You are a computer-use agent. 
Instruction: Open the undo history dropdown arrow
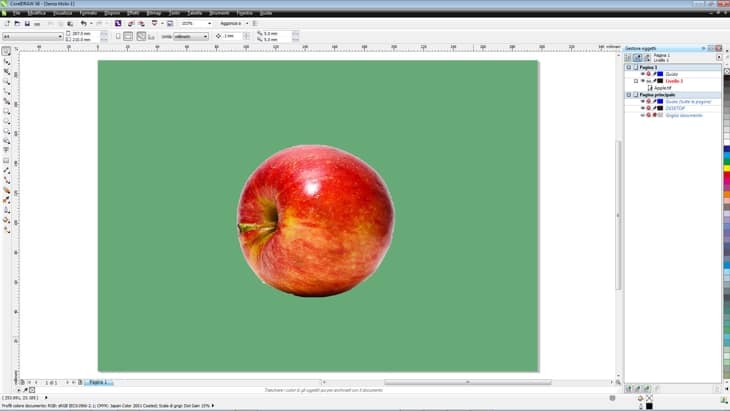click(x=91, y=23)
